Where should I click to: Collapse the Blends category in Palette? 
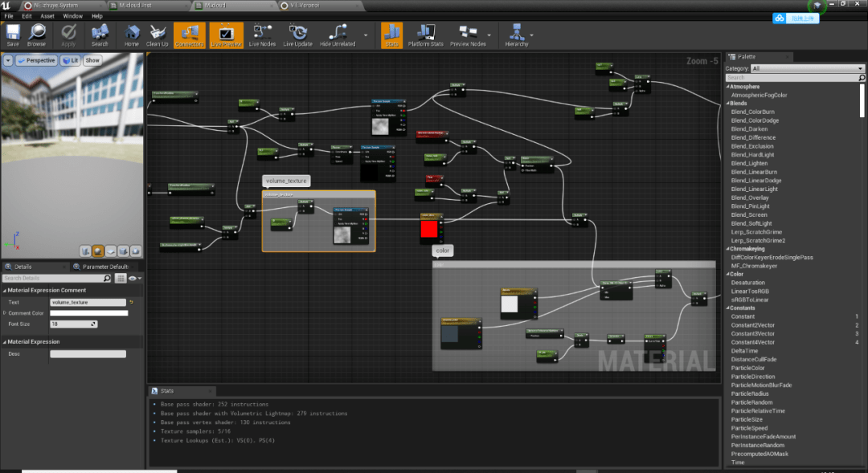[x=728, y=104]
